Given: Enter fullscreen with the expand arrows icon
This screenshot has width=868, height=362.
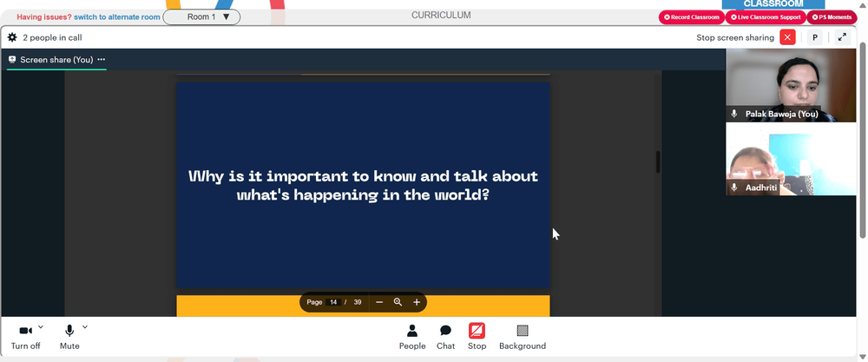Looking at the screenshot, I should 842,37.
